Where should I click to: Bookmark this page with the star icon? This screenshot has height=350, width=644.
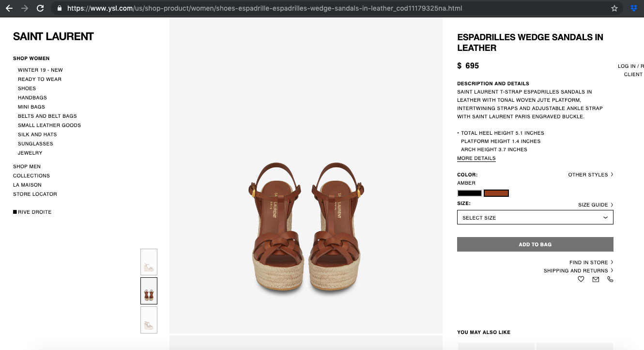[614, 8]
